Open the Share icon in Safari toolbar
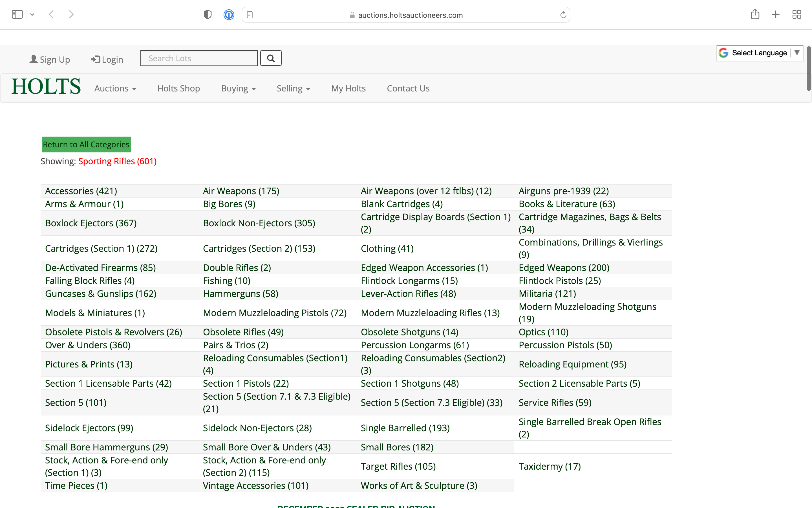The image size is (812, 508). point(755,14)
